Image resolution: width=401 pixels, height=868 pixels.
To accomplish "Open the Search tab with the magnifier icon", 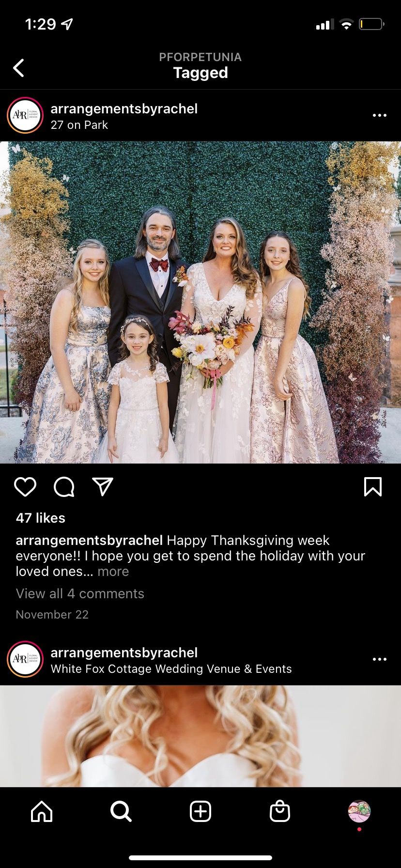I will click(121, 811).
